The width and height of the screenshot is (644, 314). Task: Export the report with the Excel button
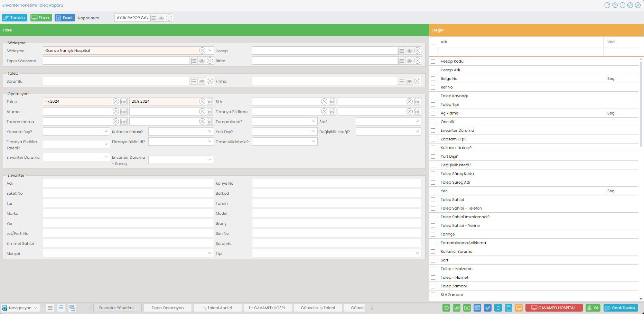pyautogui.click(x=65, y=18)
